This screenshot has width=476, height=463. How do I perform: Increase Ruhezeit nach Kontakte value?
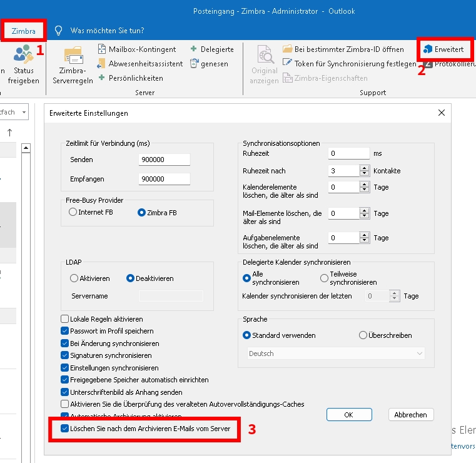pyautogui.click(x=364, y=168)
